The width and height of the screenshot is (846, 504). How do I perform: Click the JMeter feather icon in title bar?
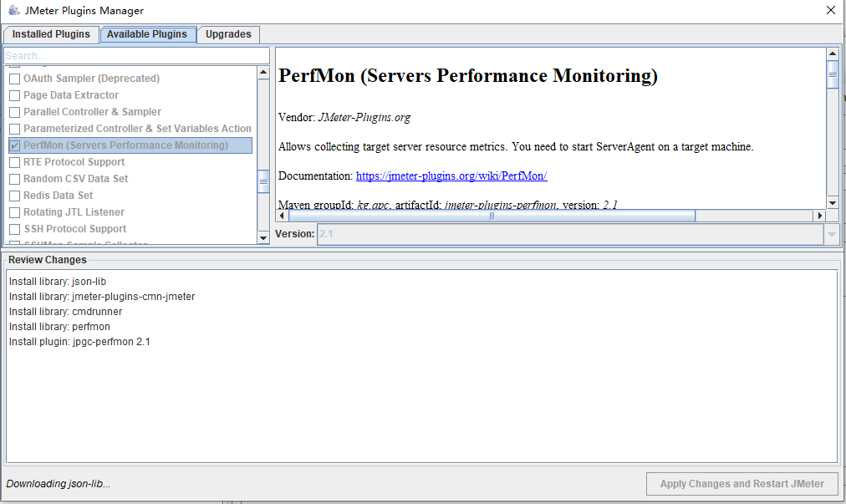coord(13,10)
